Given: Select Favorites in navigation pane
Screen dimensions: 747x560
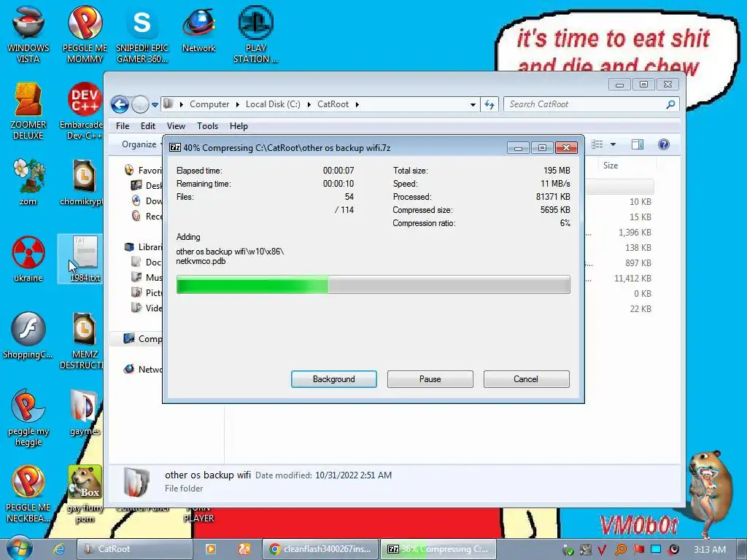Looking at the screenshot, I should [143, 170].
